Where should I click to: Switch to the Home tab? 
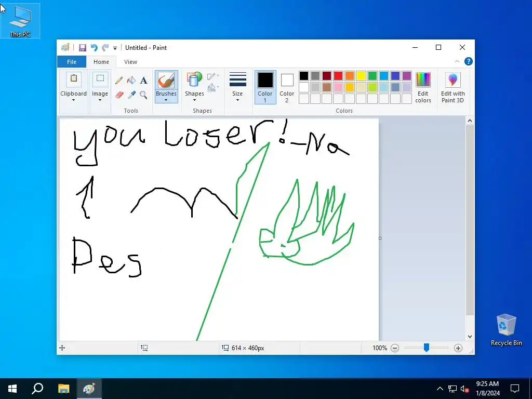101,62
